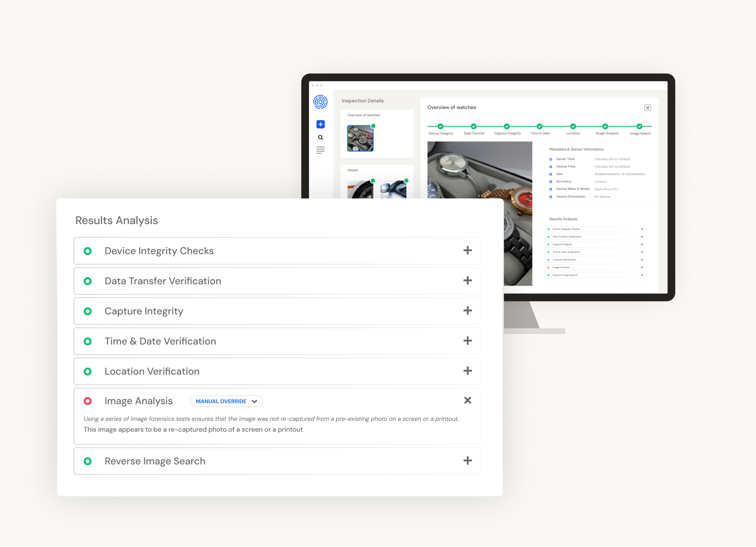Click the blue plus icon in sidebar

320,124
